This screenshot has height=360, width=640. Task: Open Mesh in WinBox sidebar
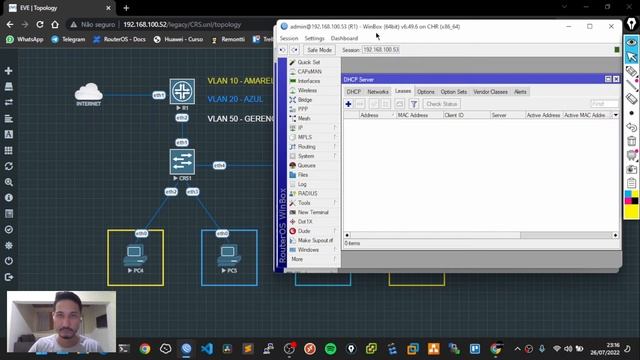tap(304, 119)
